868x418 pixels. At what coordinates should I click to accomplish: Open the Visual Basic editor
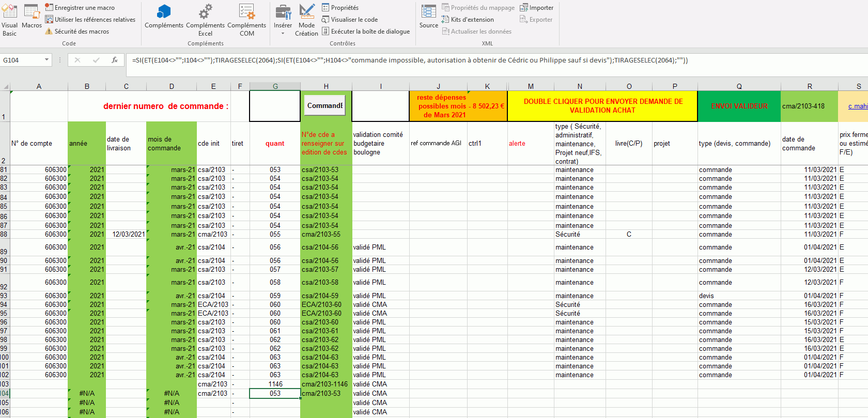coord(9,21)
